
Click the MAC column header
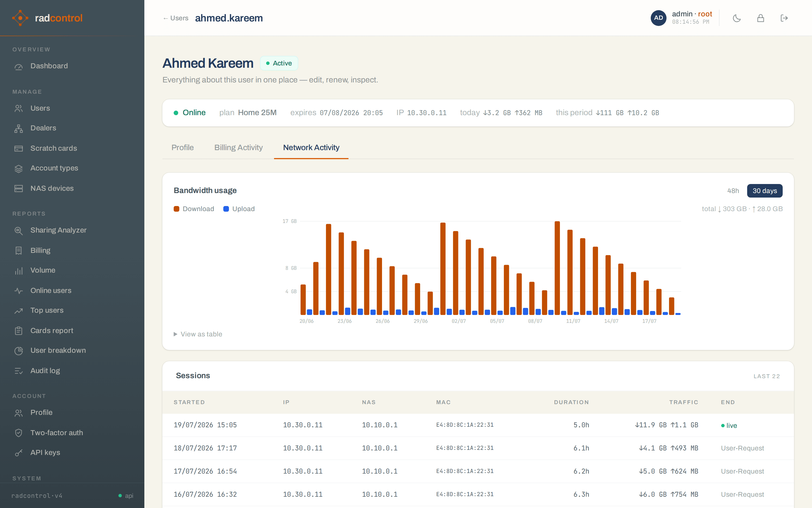click(x=443, y=402)
